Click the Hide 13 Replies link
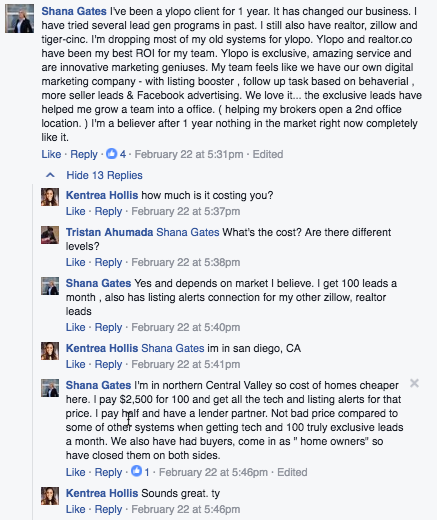 104,175
